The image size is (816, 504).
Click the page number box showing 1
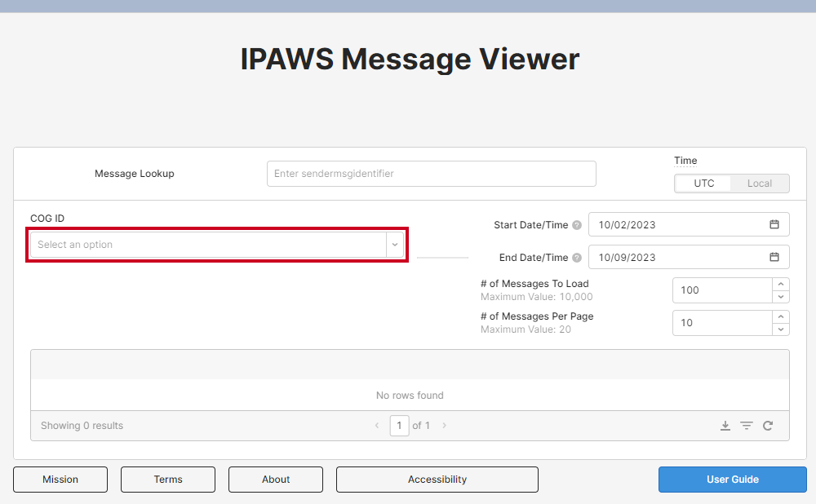point(399,426)
